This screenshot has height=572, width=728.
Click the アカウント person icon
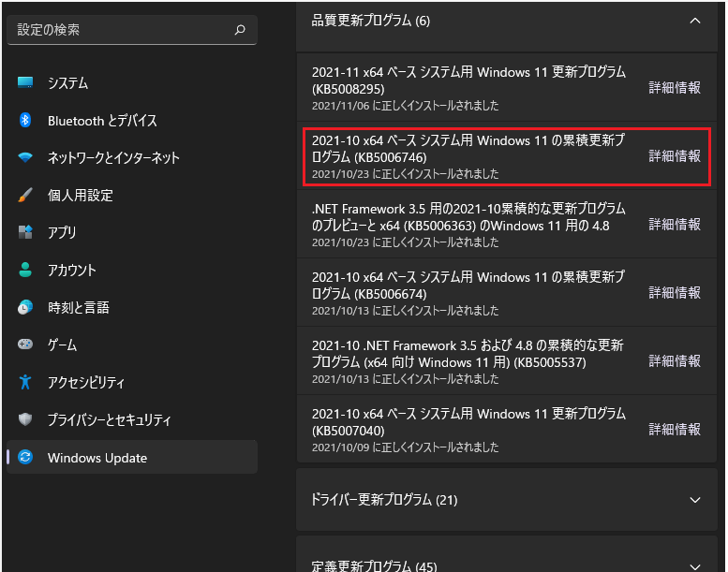[25, 270]
